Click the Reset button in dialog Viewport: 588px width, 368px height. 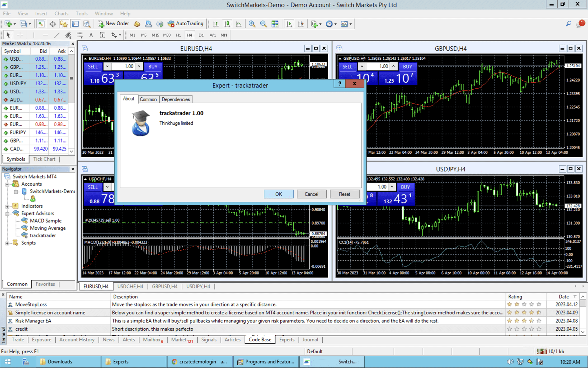[344, 194]
